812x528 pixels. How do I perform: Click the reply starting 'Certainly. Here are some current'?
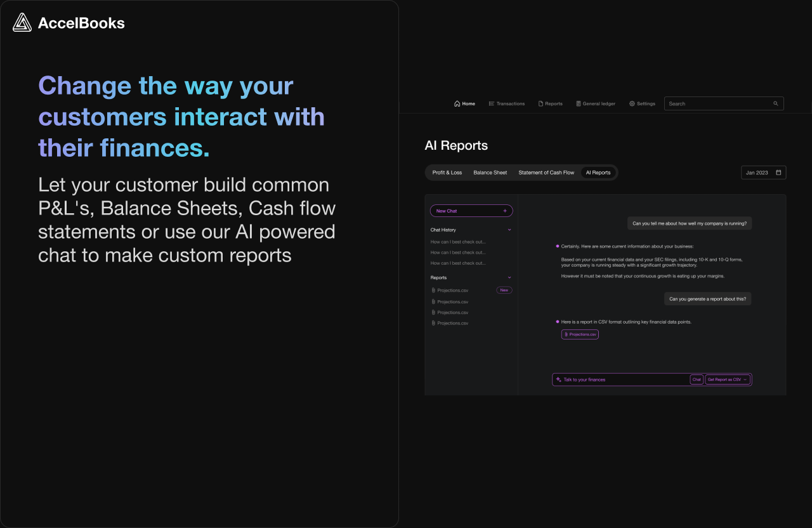click(627, 246)
